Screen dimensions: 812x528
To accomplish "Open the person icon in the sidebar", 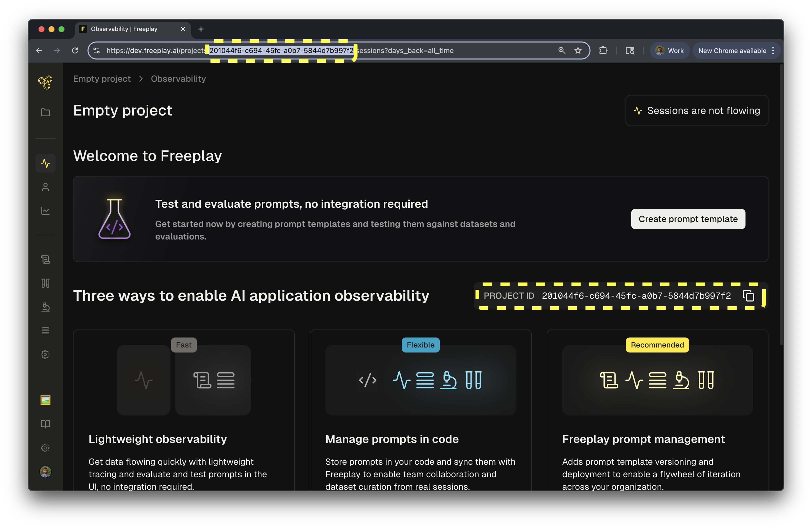I will [45, 187].
